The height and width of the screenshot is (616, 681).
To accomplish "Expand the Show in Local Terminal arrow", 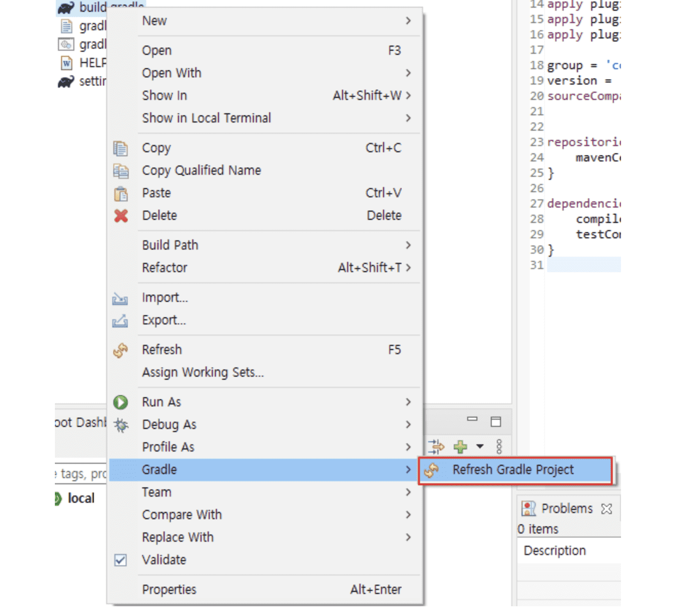I will 408,118.
